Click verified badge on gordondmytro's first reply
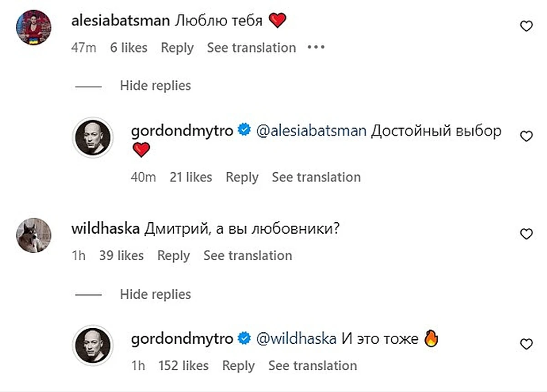The height and width of the screenshot is (392, 547). point(244,131)
